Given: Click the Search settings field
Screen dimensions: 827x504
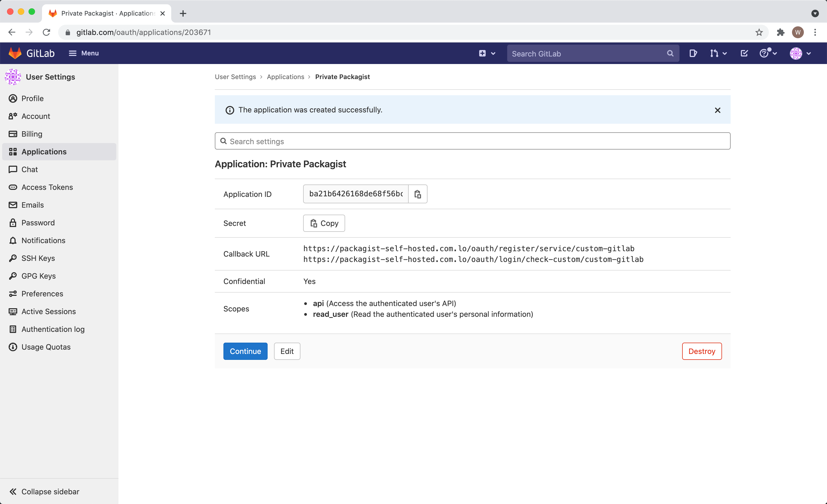Looking at the screenshot, I should [472, 141].
